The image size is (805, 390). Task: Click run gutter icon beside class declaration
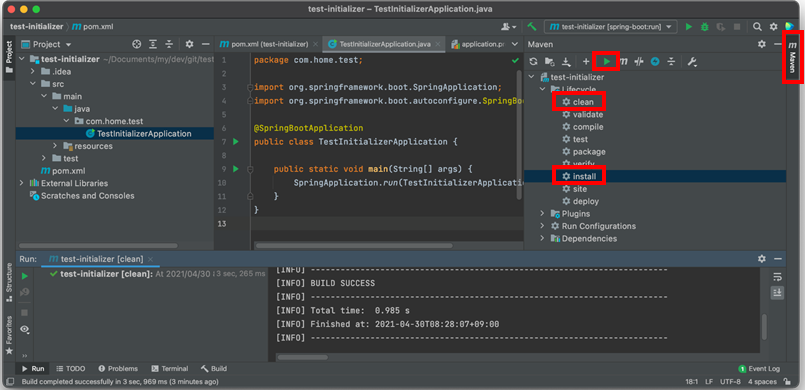[x=236, y=141]
